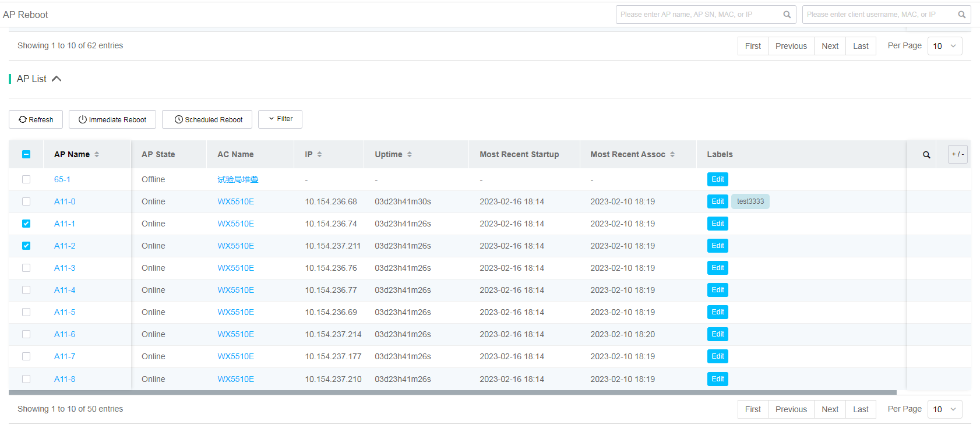Check the box for AP A11-5
Screen dimensions: 980x432
26,312
